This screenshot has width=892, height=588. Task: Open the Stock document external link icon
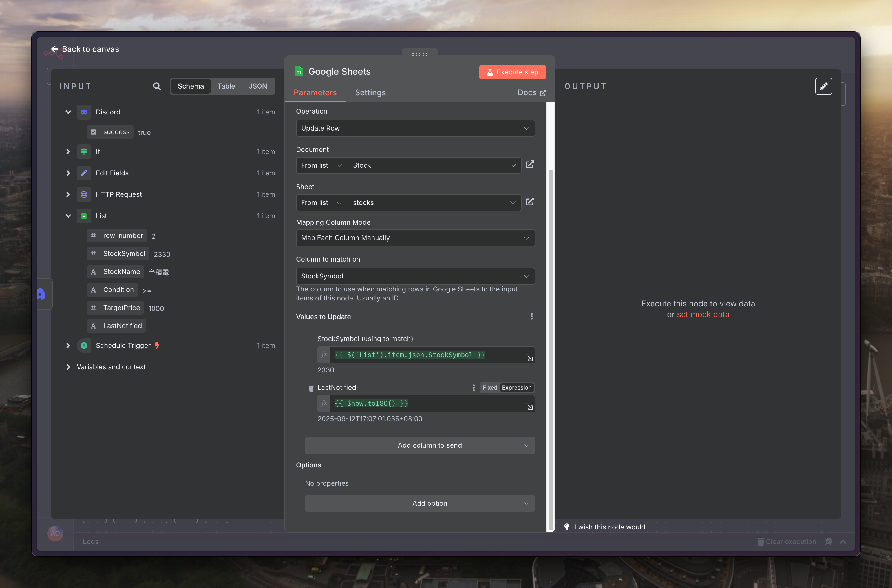(529, 165)
